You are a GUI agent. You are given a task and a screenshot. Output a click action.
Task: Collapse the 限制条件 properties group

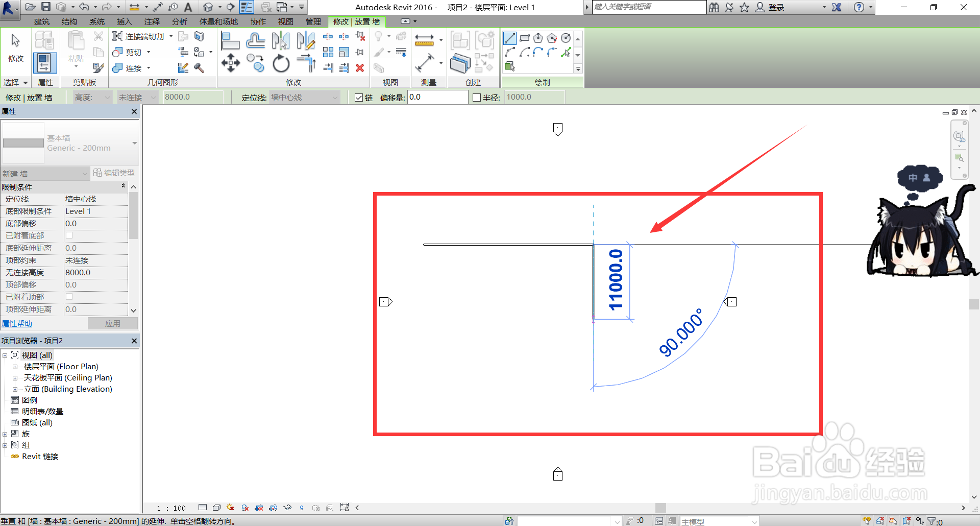[x=124, y=186]
